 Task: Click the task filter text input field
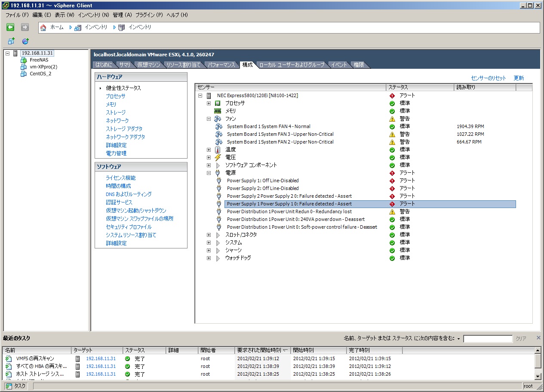click(488, 339)
